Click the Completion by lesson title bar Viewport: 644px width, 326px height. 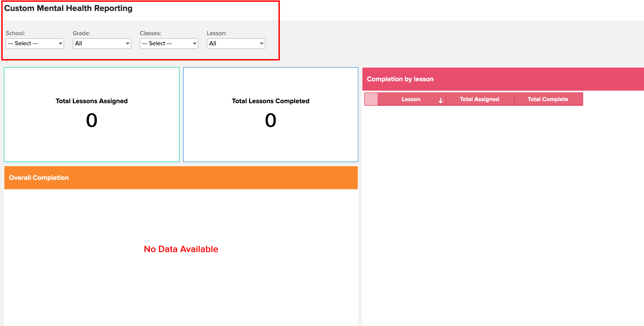[400, 79]
